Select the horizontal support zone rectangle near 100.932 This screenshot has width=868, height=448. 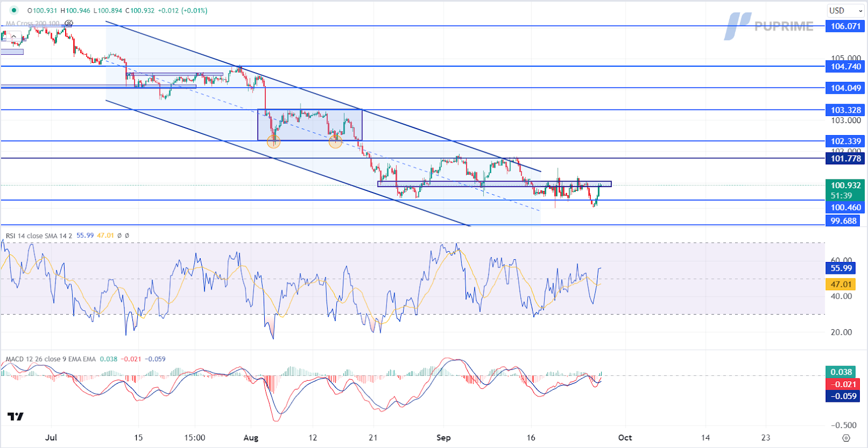tap(494, 184)
